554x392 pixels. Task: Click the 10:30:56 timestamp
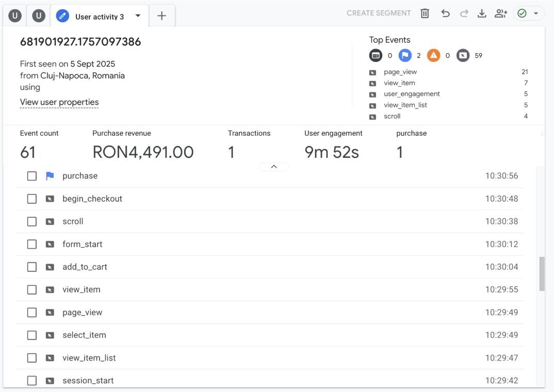(x=501, y=176)
